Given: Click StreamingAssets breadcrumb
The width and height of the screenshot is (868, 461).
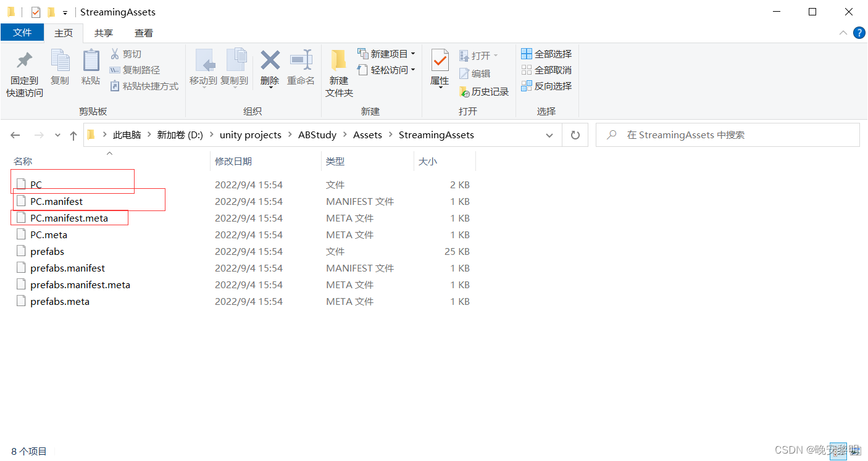Looking at the screenshot, I should 436,135.
